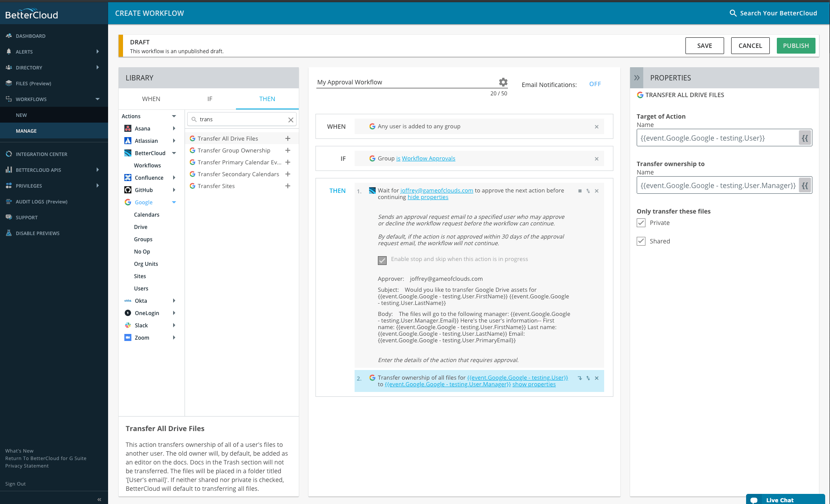830x504 pixels.
Task: Expand the Slack actions category
Action: point(174,325)
